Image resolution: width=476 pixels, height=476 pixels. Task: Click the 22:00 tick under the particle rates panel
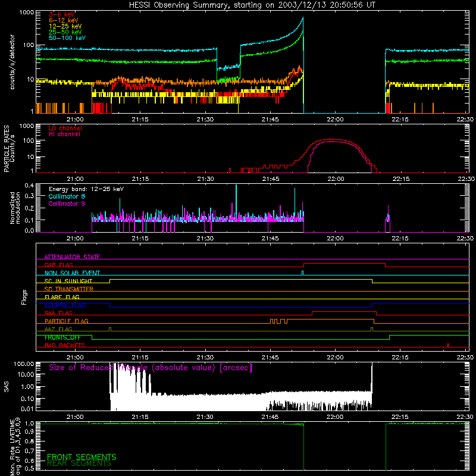click(x=336, y=179)
